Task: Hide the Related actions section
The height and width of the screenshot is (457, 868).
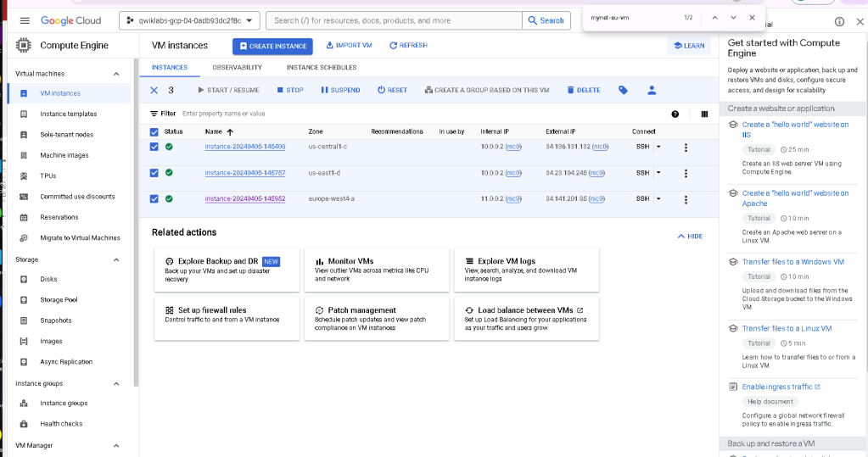Action: tap(690, 237)
